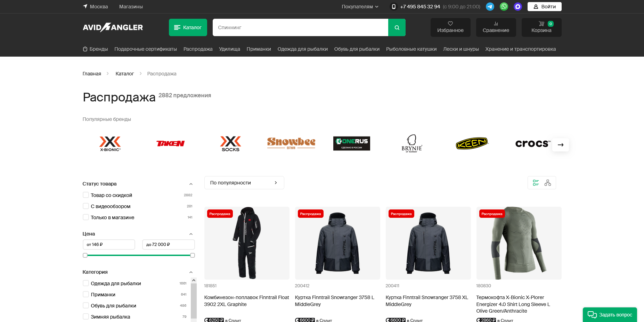644x322 pixels.
Task: Open the Удилища category menu
Action: tap(229, 49)
